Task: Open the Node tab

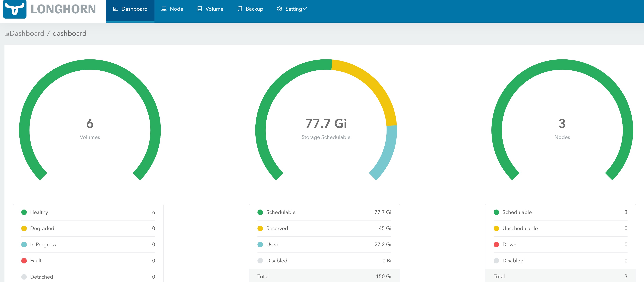Action: [172, 9]
